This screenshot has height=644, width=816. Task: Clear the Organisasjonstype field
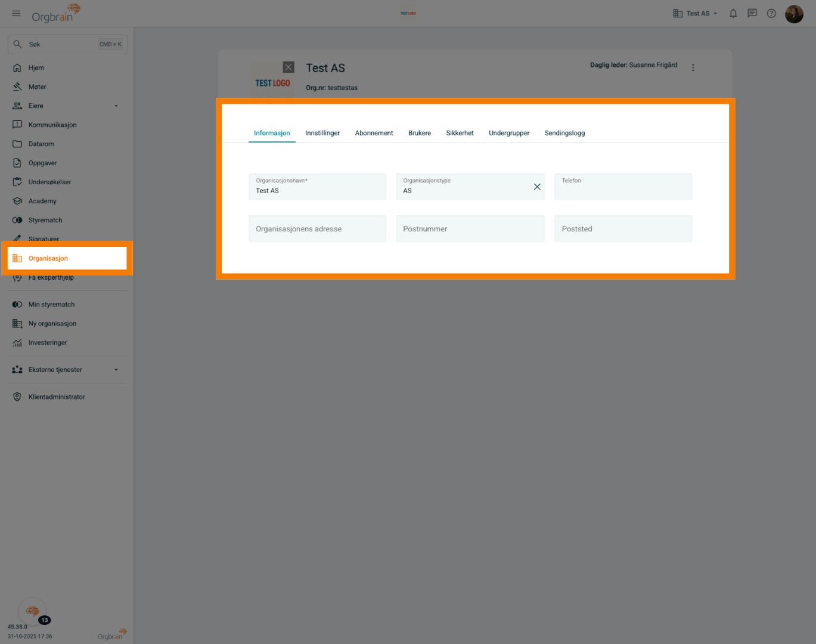[x=537, y=187]
